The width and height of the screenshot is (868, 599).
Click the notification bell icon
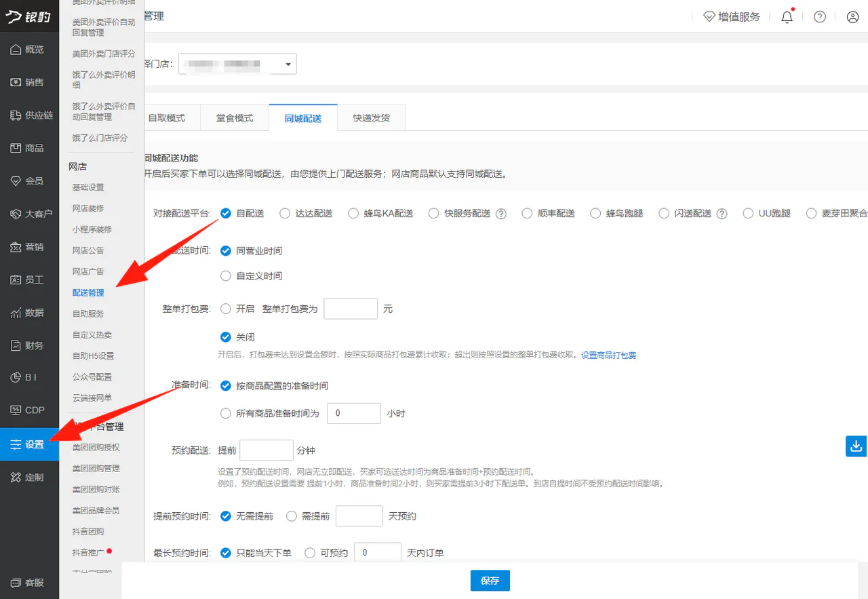tap(787, 17)
